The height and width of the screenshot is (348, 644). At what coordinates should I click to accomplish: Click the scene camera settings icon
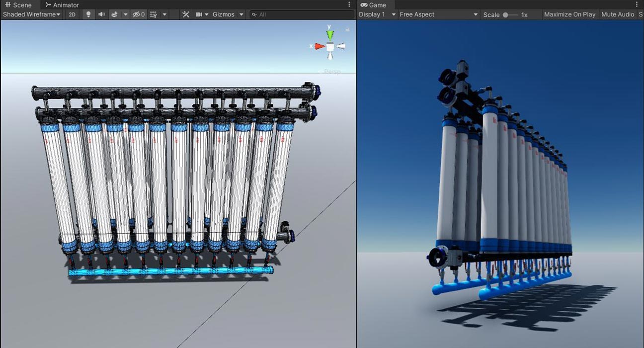click(199, 14)
